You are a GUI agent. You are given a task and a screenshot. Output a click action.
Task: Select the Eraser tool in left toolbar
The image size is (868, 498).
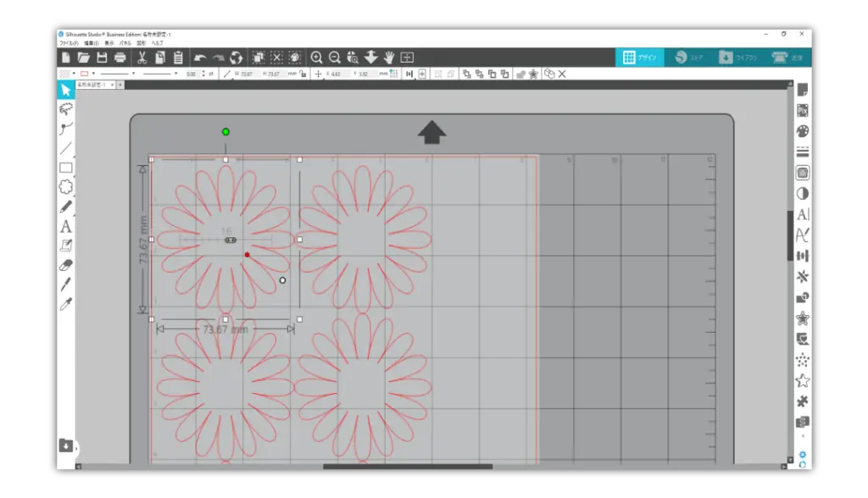pos(65,265)
